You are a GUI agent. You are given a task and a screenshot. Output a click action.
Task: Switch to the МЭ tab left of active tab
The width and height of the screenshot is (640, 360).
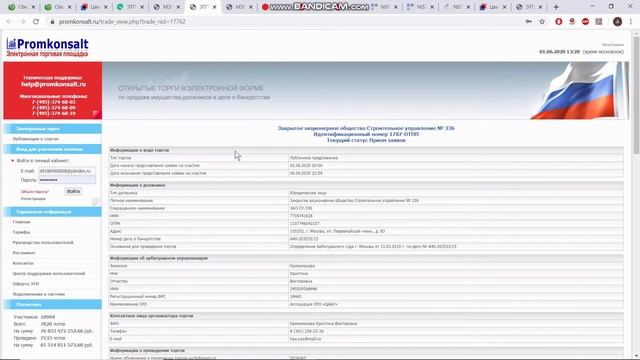pyautogui.click(x=167, y=7)
